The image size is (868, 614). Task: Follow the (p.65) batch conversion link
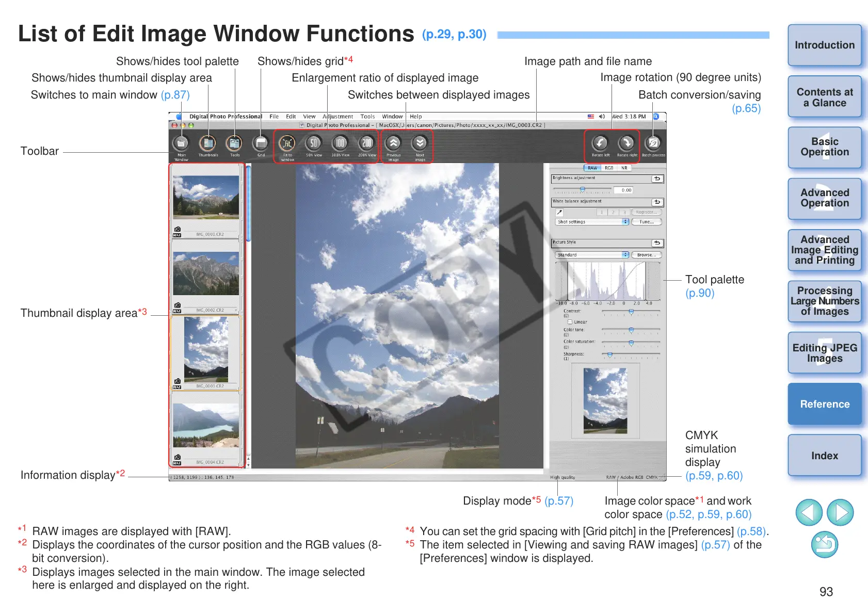pos(746,108)
